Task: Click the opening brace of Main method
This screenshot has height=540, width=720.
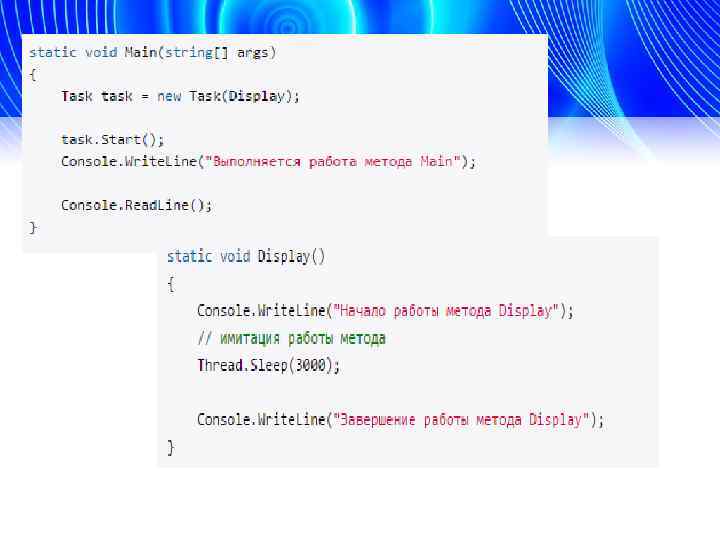Action: 33,75
